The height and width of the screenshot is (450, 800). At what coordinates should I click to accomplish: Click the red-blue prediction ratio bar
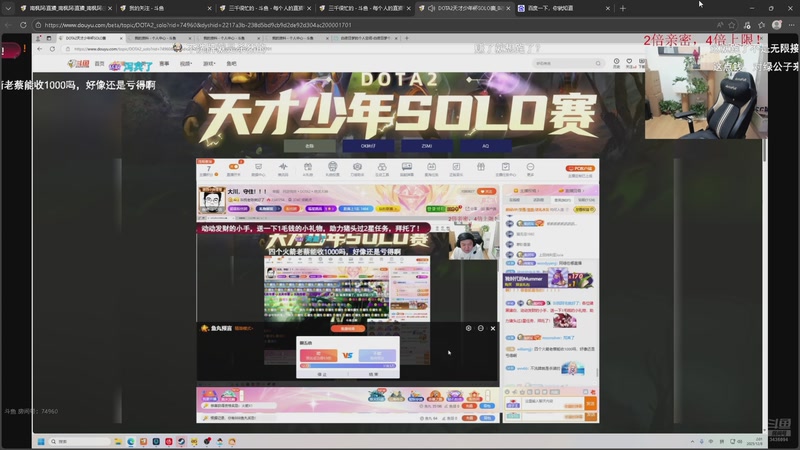[x=348, y=366]
